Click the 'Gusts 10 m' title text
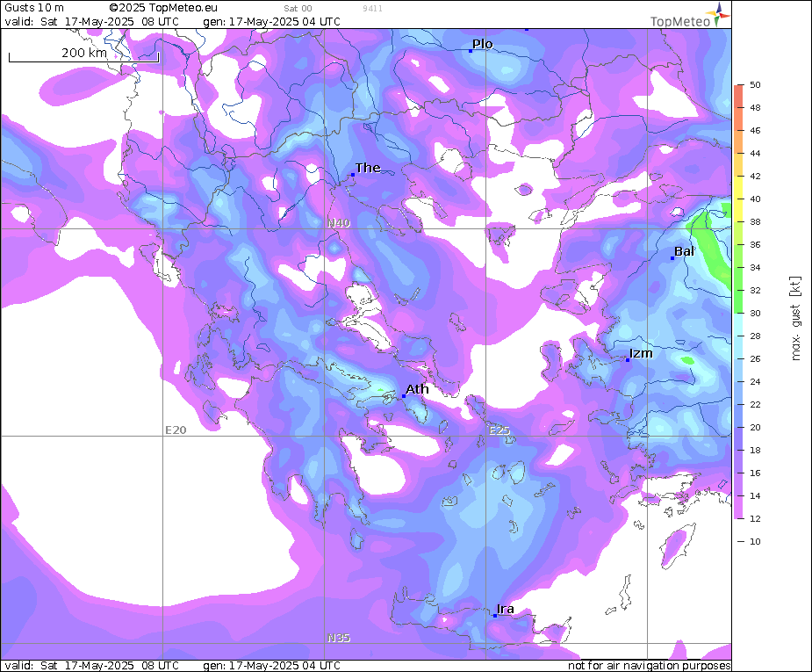The height and width of the screenshot is (672, 812). (34, 8)
